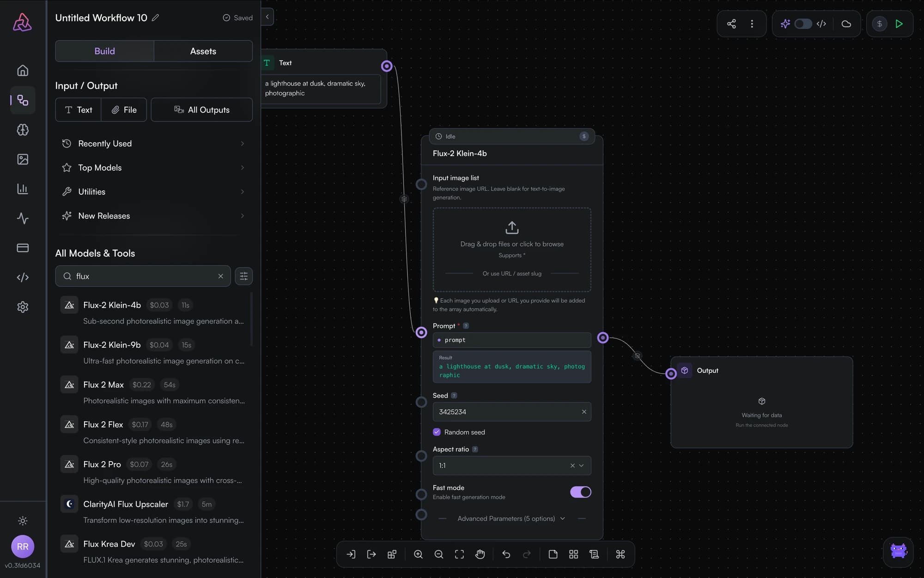Viewport: 924px width, 578px height.
Task: Open the image gallery icon in sidebar
Action: pyautogui.click(x=23, y=159)
